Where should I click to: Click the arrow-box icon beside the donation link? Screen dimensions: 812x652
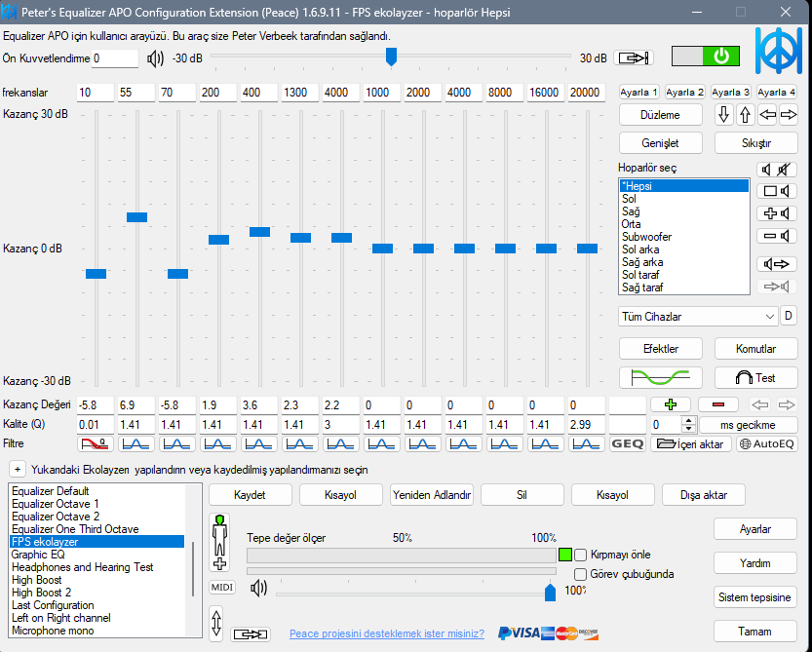[251, 633]
